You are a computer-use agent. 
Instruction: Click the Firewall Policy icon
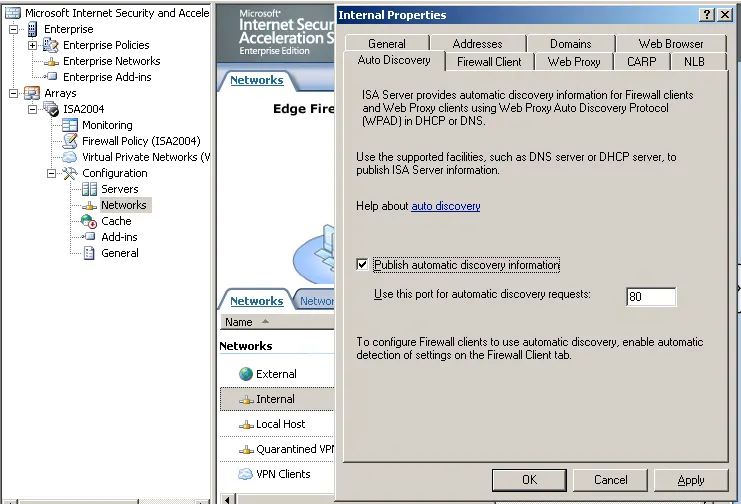click(x=70, y=140)
